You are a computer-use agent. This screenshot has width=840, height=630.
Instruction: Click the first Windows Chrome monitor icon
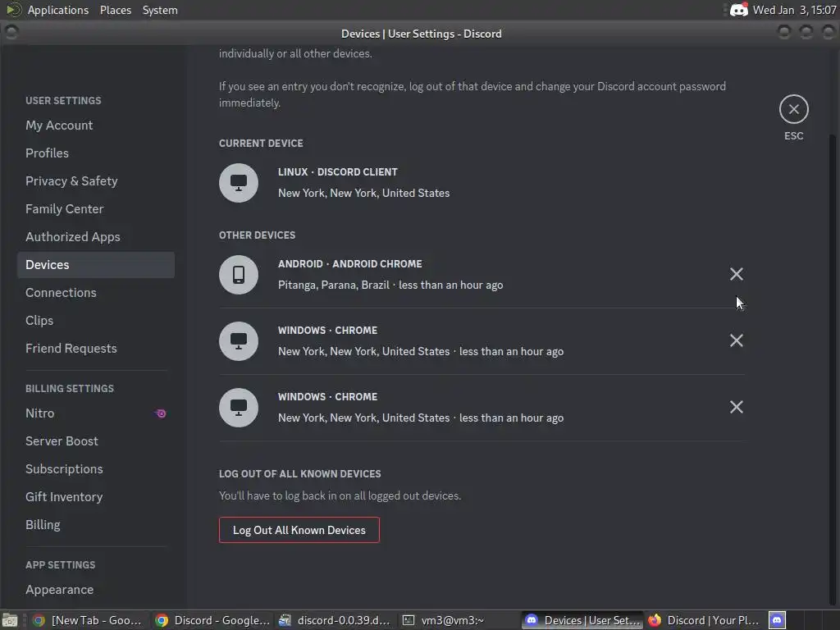pyautogui.click(x=239, y=341)
